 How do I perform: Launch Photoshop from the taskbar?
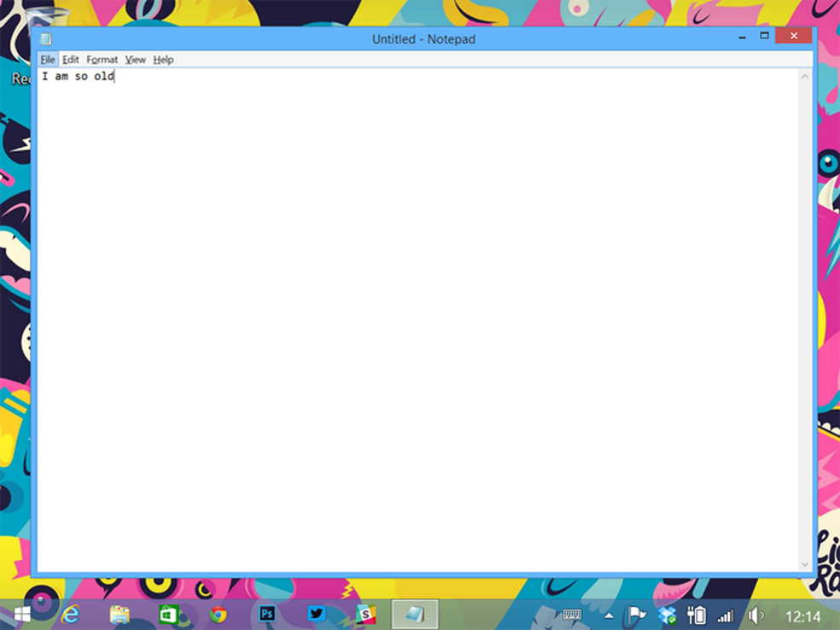click(x=266, y=615)
